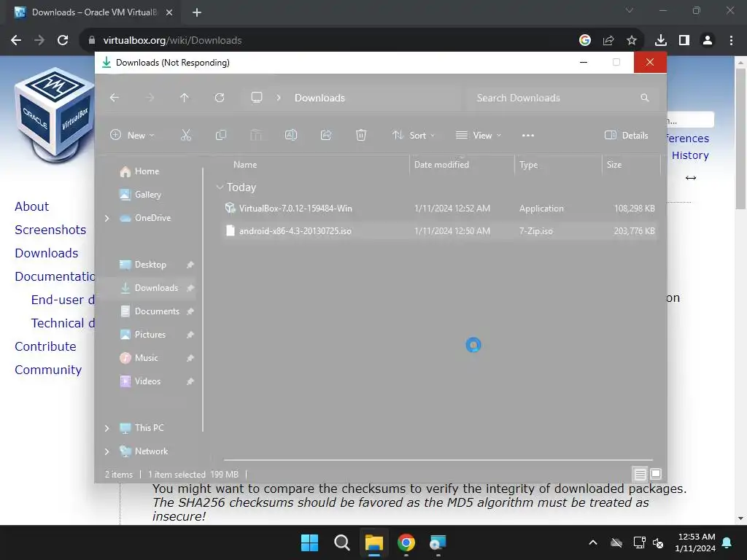Sort by Date modified column header
Image resolution: width=747 pixels, height=560 pixels.
[x=441, y=165]
